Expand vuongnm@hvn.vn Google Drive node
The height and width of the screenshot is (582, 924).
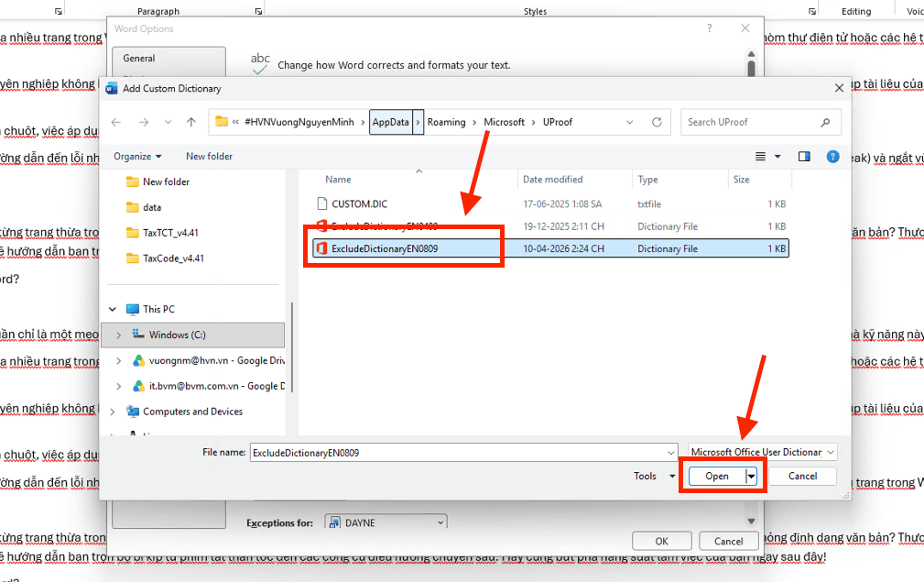coord(118,360)
